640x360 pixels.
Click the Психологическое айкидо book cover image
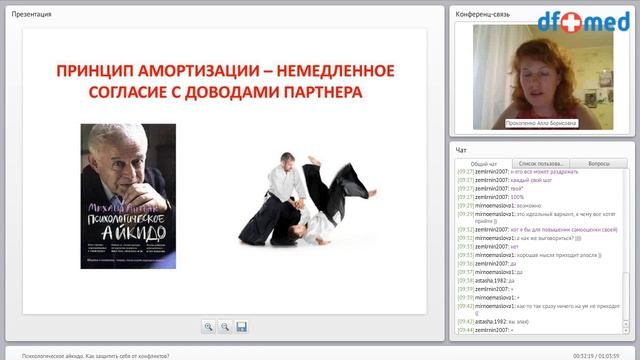pyautogui.click(x=128, y=196)
